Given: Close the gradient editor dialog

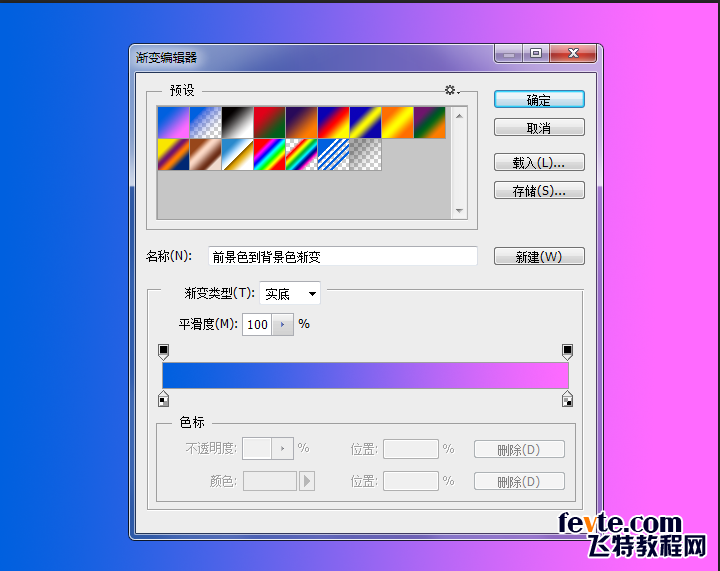Looking at the screenshot, I should pos(573,54).
